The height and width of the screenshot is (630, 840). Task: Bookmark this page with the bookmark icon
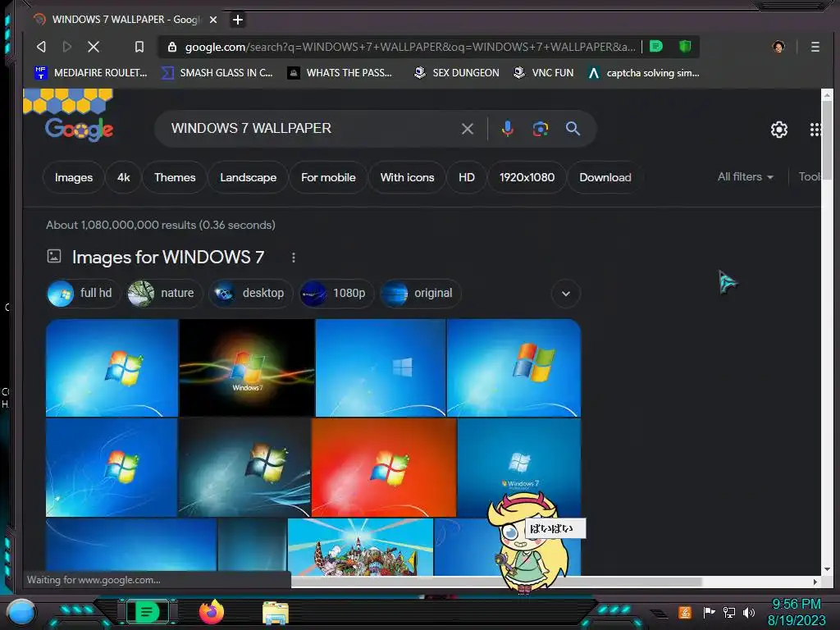139,47
